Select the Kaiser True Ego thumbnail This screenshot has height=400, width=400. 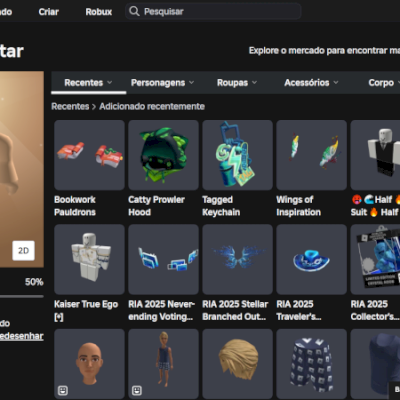89,259
